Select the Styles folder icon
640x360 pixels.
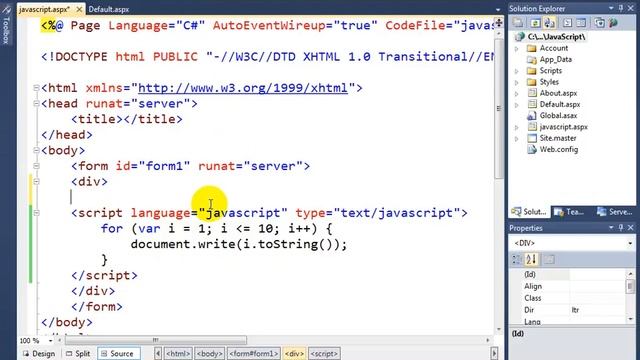[531, 82]
